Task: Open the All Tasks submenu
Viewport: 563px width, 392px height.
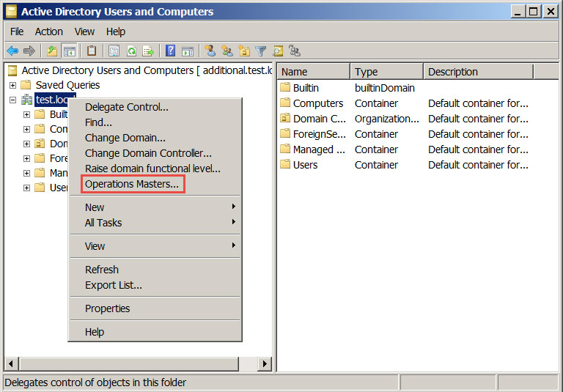Action: (x=103, y=223)
